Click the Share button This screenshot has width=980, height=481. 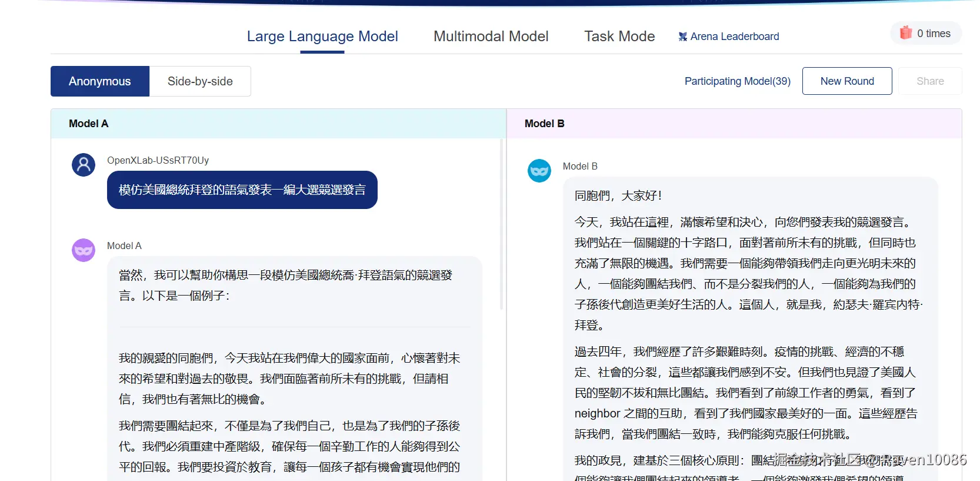pos(930,81)
